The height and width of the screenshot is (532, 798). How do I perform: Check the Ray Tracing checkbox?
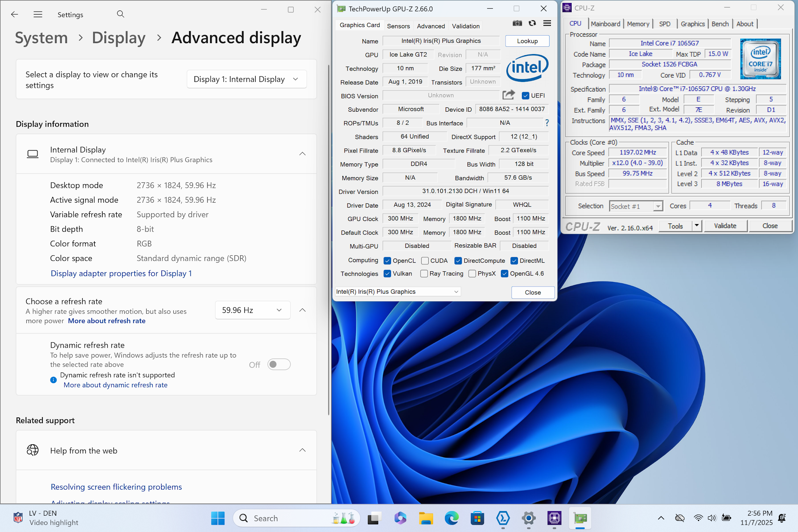click(424, 274)
